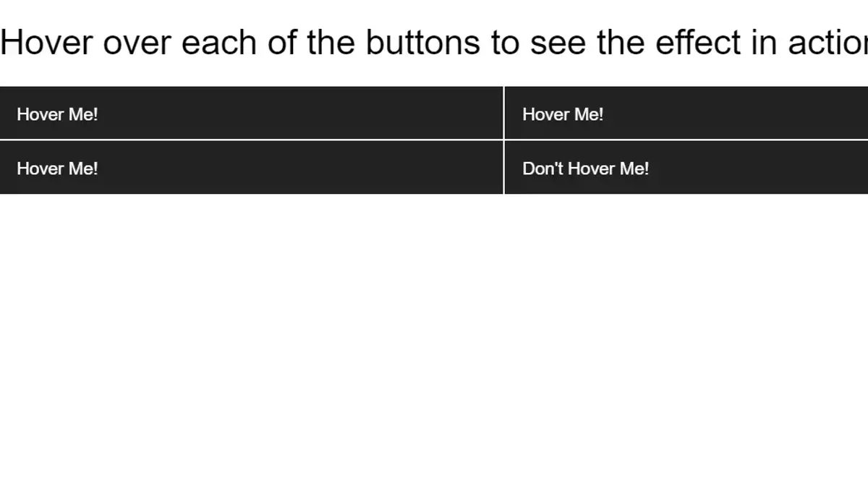Click the Don't Hover Me! button

click(686, 167)
